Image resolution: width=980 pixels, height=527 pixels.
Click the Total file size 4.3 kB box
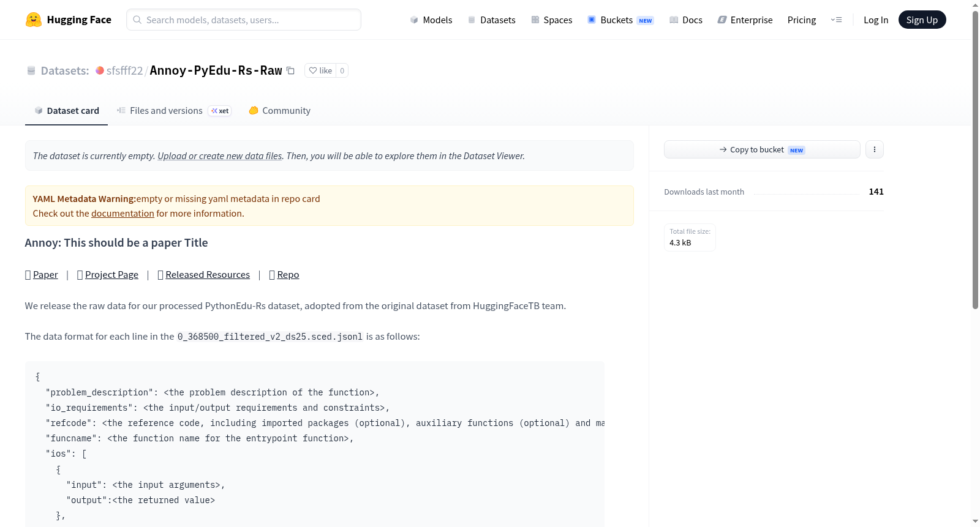click(690, 237)
